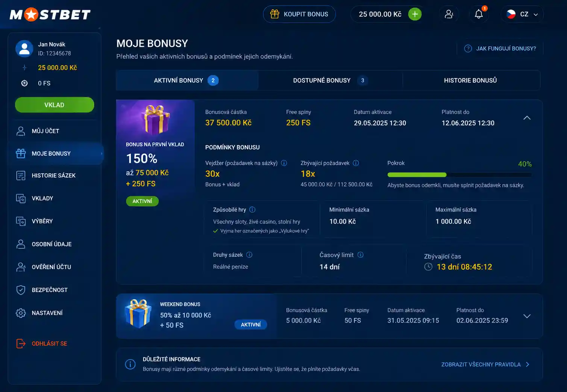Click the gift icon in Koupit Bonus
Viewport: 567px width, 392px height.
275,14
